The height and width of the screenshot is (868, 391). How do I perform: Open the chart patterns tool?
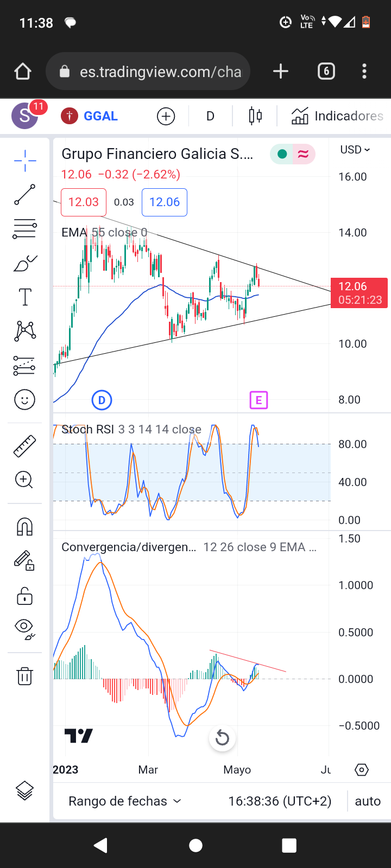pyautogui.click(x=25, y=331)
